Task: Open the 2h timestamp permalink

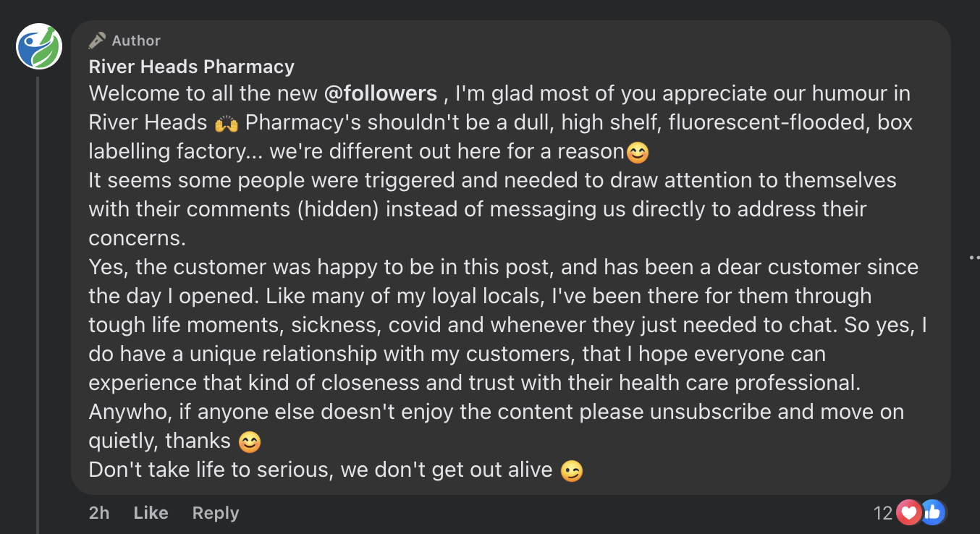Action: pos(99,513)
